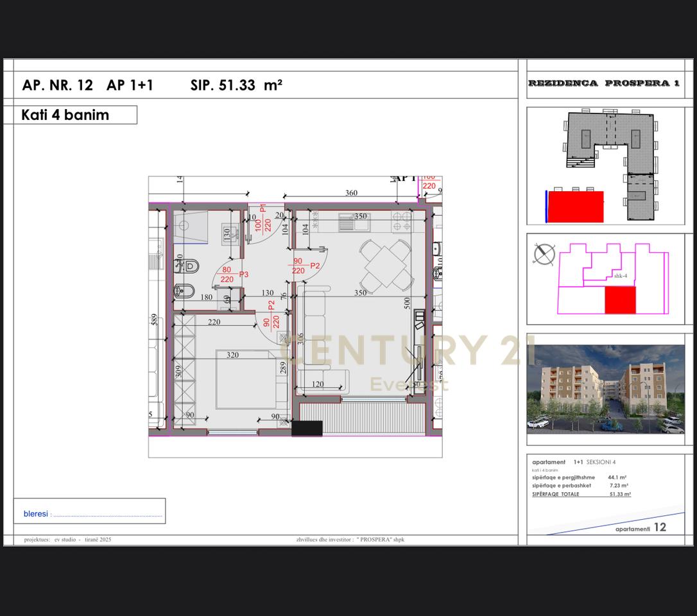This screenshot has height=616, width=697.
Task: Select the REZIDENCA PROSPERA 1 header
Action: [605, 83]
